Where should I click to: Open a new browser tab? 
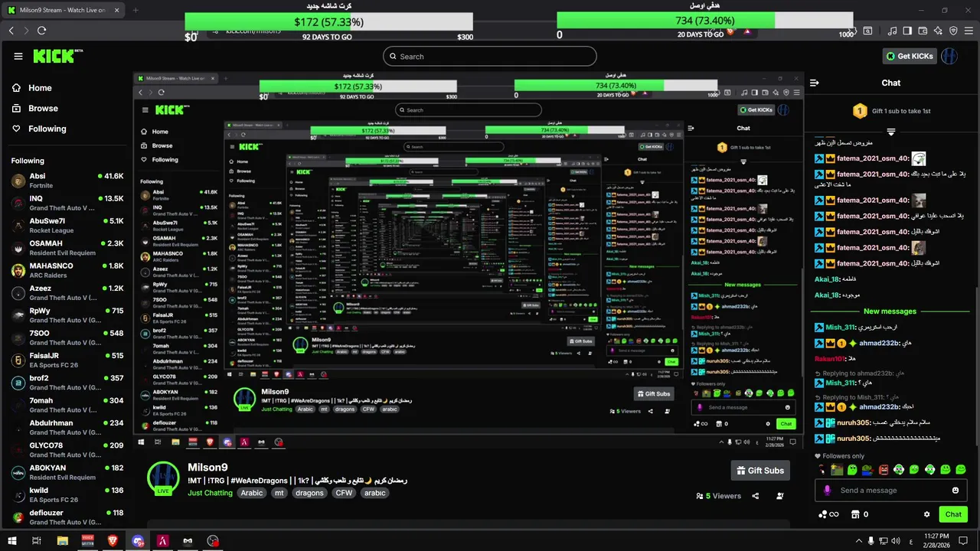pyautogui.click(x=136, y=10)
